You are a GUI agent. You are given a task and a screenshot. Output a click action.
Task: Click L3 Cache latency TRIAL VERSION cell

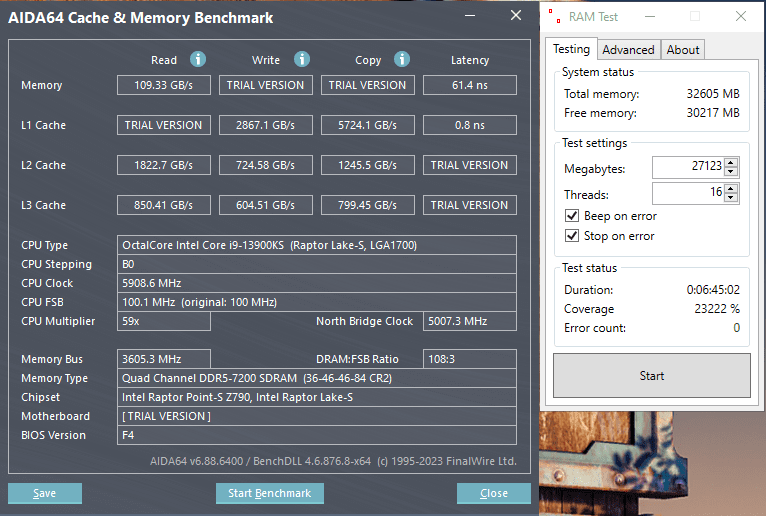[469, 205]
